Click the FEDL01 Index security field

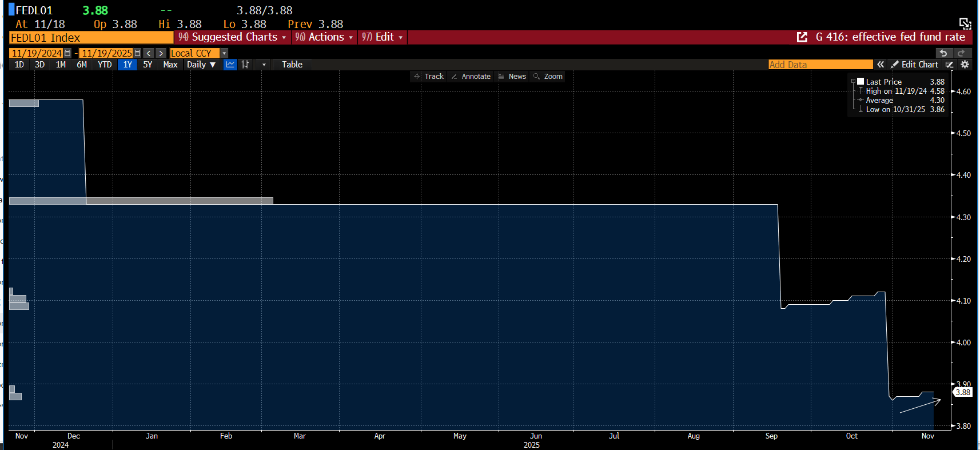(91, 38)
